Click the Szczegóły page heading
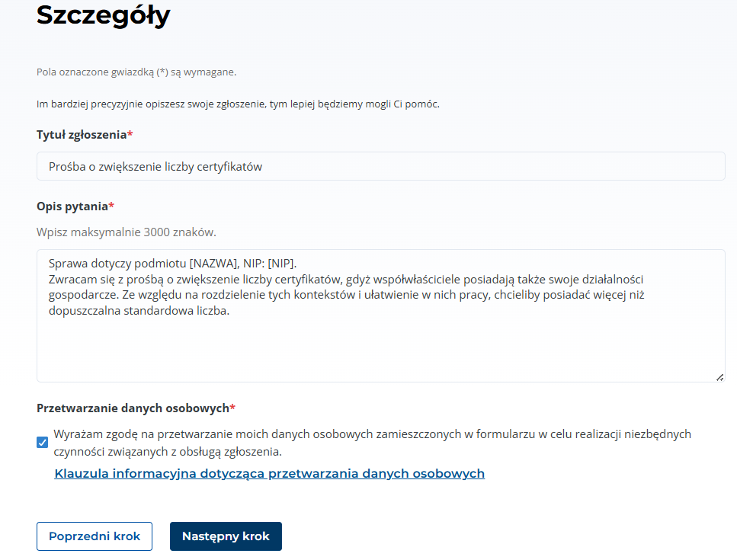This screenshot has width=737, height=560. pyautogui.click(x=104, y=15)
